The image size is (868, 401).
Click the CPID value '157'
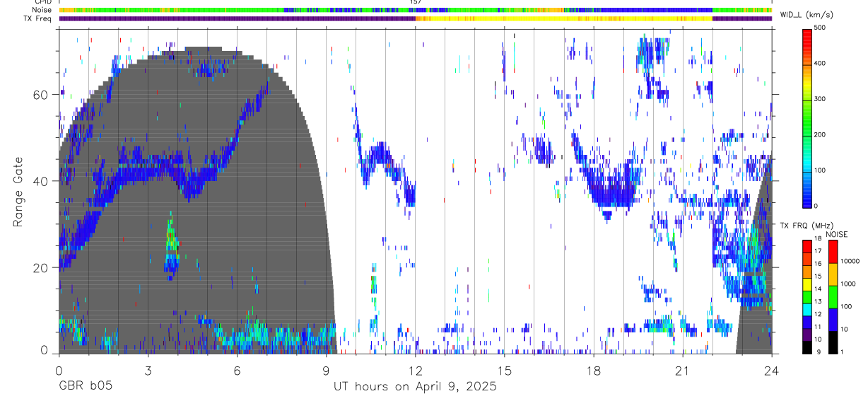coord(416,2)
